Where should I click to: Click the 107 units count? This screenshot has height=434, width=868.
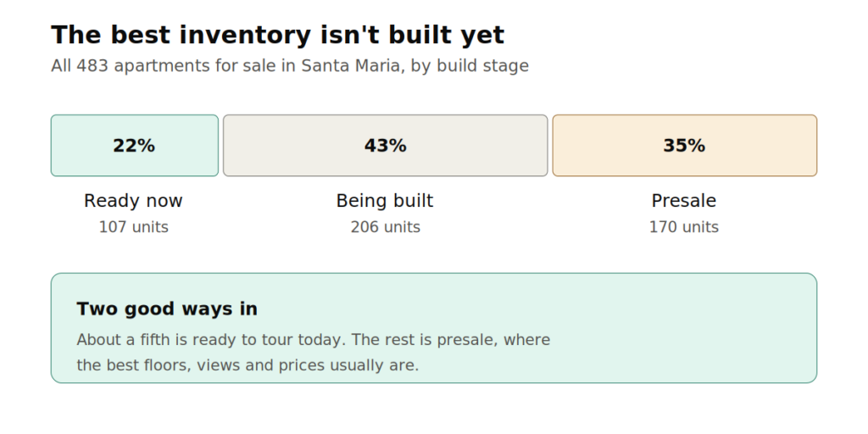coord(133,227)
